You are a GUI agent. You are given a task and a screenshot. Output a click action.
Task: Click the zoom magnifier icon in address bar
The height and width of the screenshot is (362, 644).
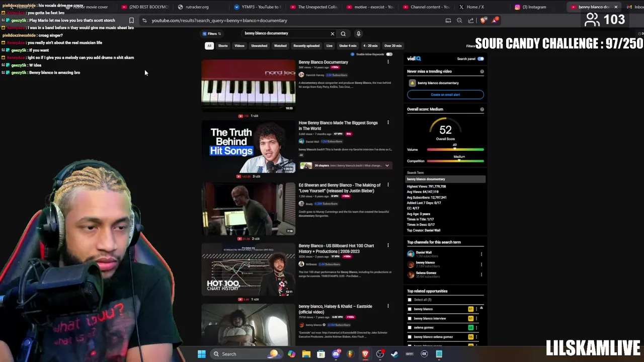[459, 21]
